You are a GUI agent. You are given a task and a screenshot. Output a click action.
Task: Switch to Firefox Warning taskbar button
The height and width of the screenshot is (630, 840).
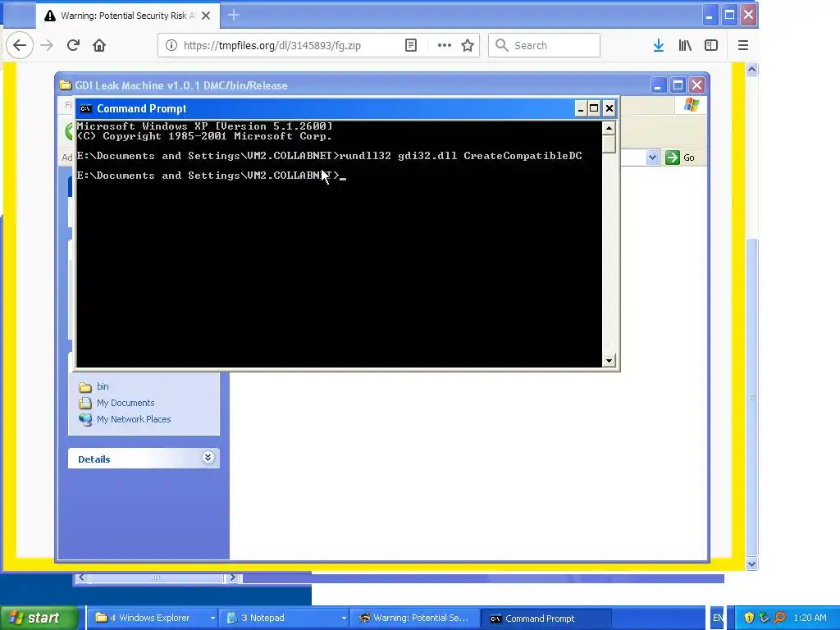(415, 618)
